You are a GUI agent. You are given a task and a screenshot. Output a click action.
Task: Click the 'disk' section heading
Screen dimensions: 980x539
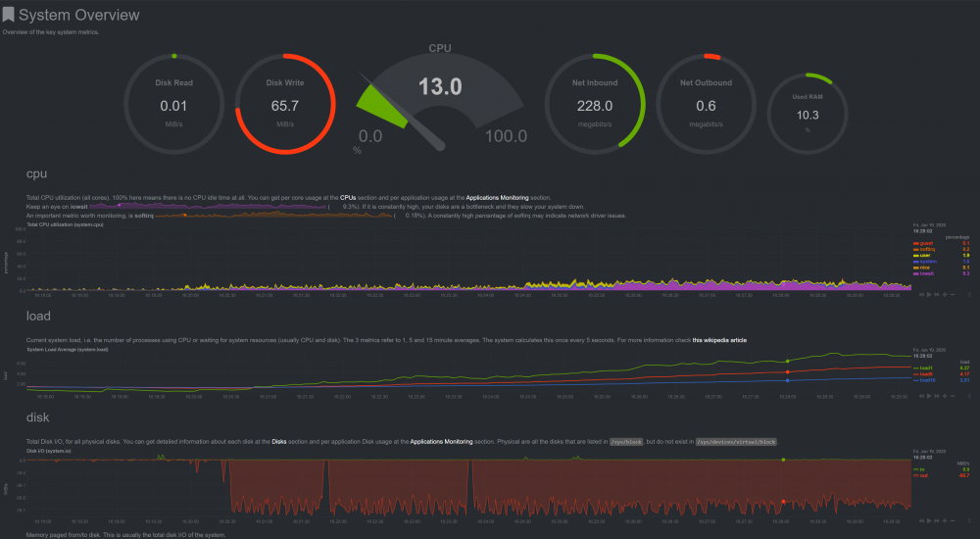tap(37, 417)
